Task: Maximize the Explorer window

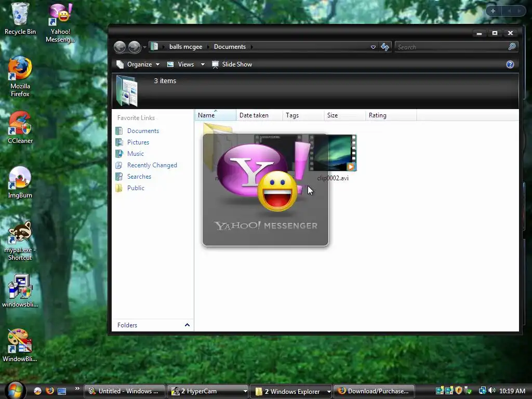Action: 495,33
